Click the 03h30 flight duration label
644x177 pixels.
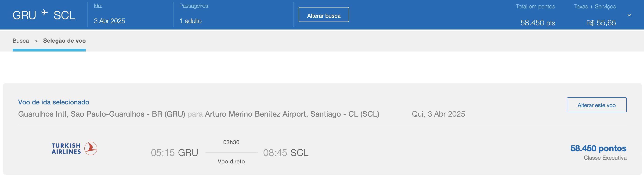tap(231, 142)
